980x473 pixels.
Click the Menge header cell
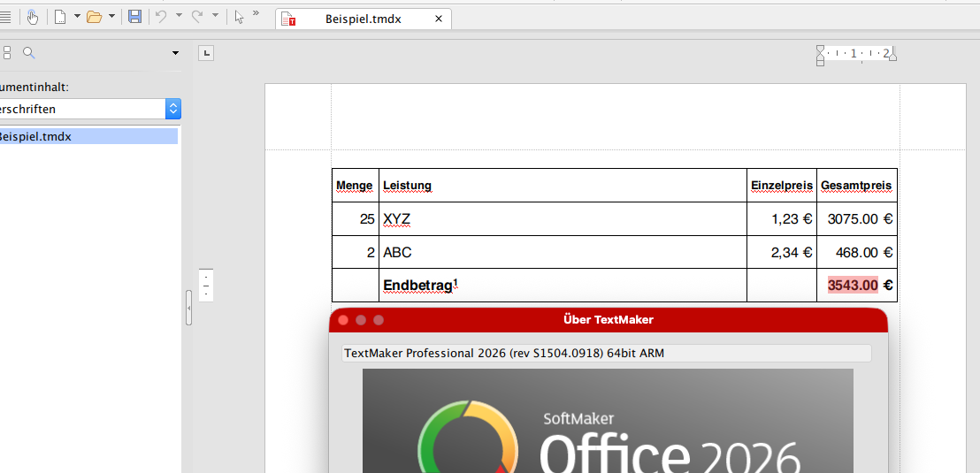click(355, 186)
